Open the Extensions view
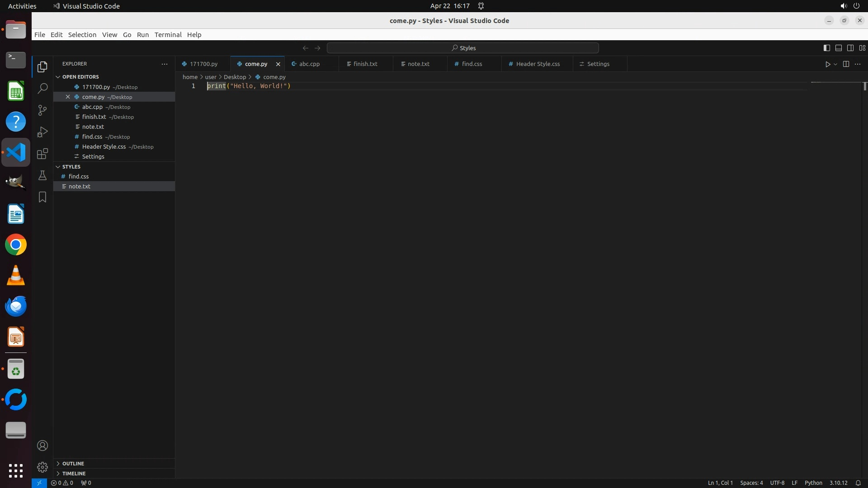Image resolution: width=868 pixels, height=488 pixels. click(42, 154)
